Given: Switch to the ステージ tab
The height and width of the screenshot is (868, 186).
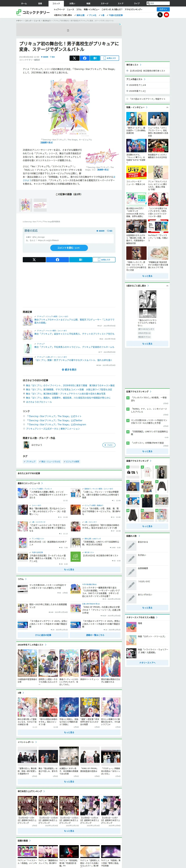Looking at the screenshot, I should click(105, 3).
